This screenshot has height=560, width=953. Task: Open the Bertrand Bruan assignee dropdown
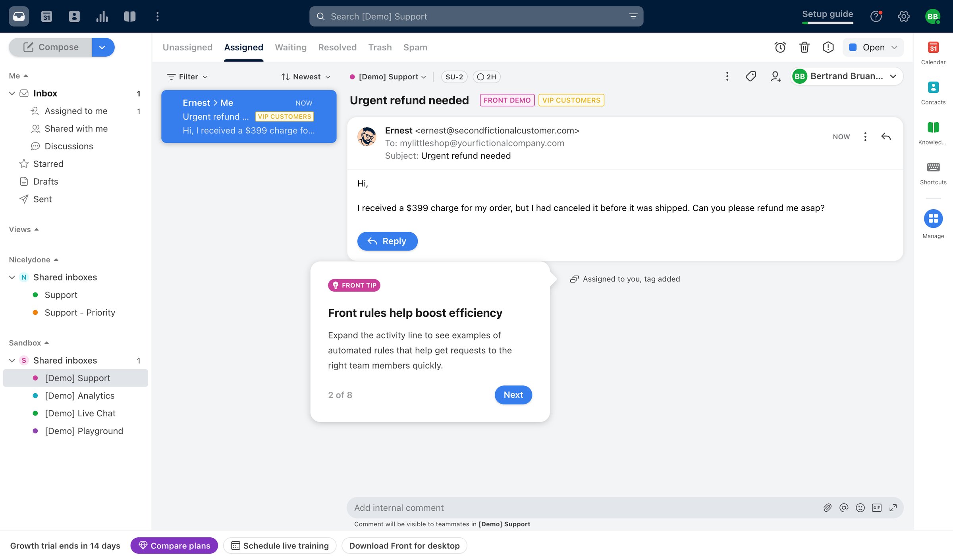(x=847, y=76)
